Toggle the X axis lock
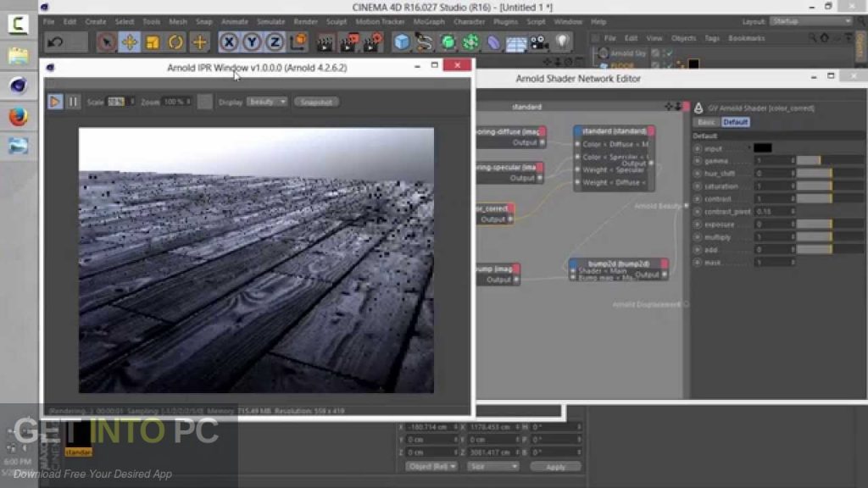 (x=229, y=42)
